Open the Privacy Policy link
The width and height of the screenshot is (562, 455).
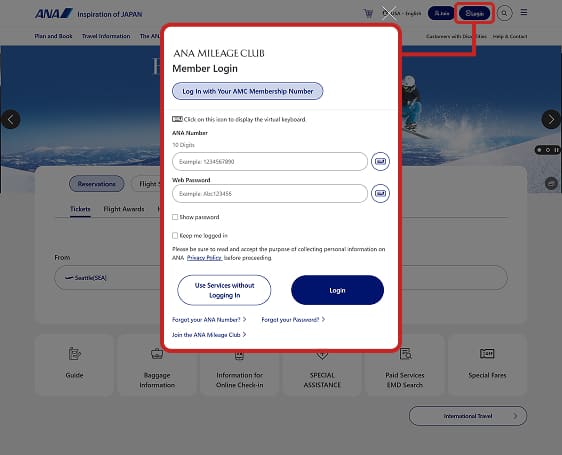pyautogui.click(x=204, y=258)
